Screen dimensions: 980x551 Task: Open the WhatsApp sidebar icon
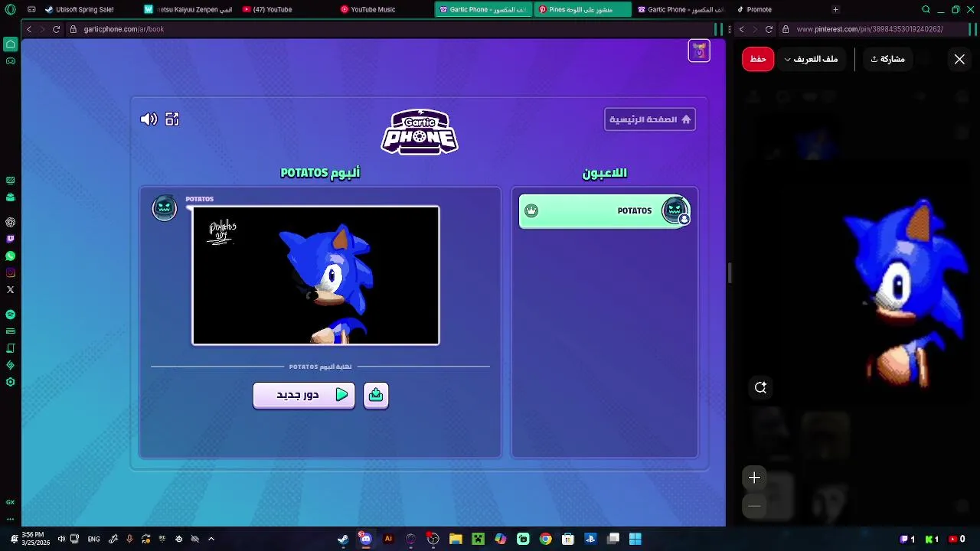coord(10,256)
